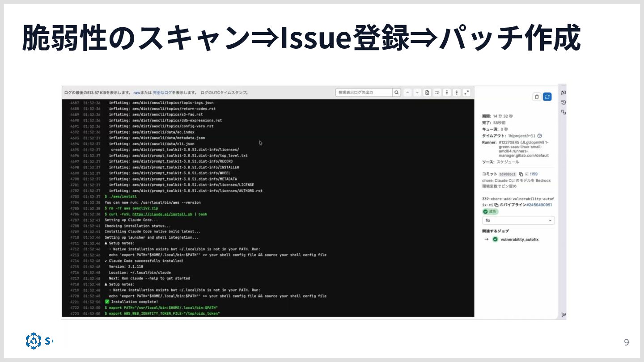Jump to bottom of log with arrow icon
The image size is (644, 362).
(x=457, y=93)
